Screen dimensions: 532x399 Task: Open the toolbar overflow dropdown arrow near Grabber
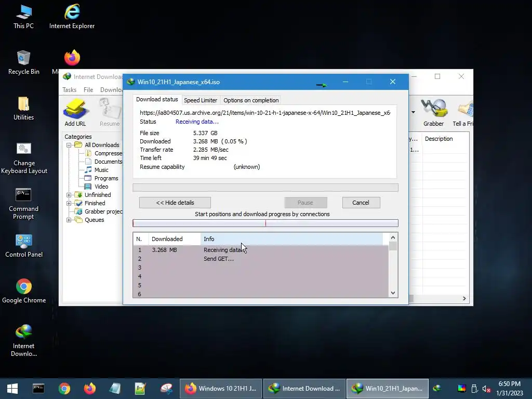click(413, 112)
